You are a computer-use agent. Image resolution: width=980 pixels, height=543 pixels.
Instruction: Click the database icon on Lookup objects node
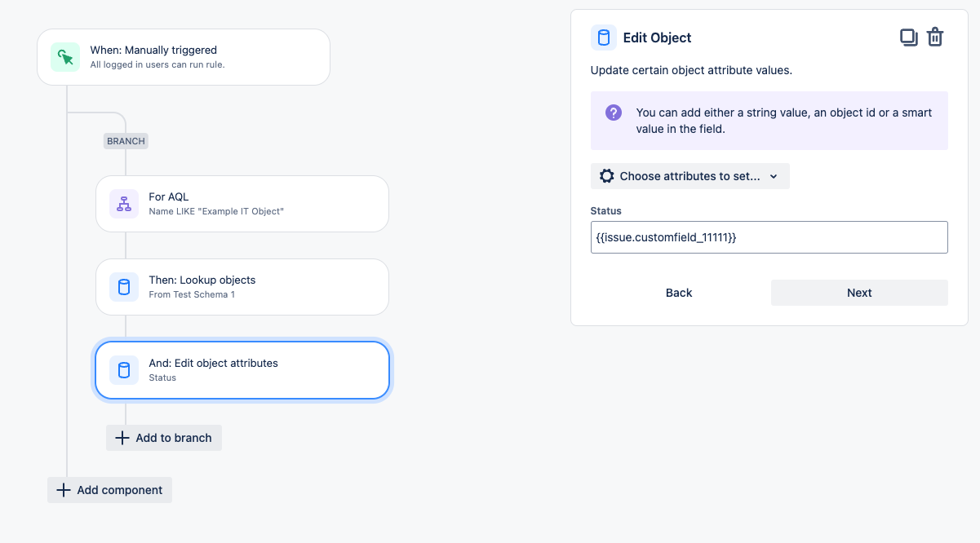tap(123, 286)
